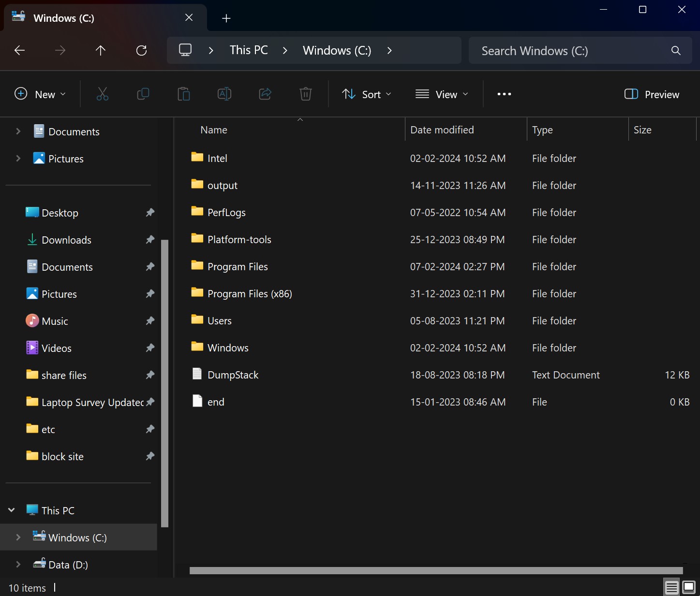Click the pin icon next to Music

pos(150,321)
